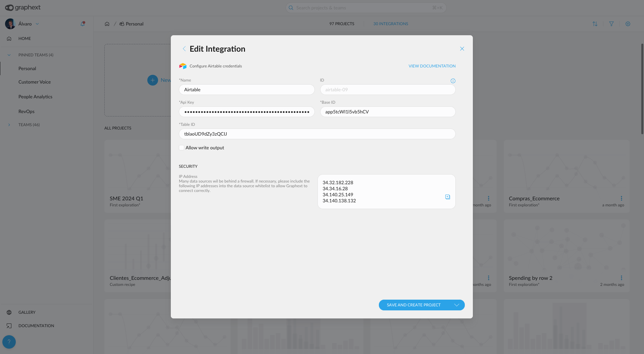The height and width of the screenshot is (354, 644).
Task: Open the settings gear icon
Action: click(x=628, y=24)
